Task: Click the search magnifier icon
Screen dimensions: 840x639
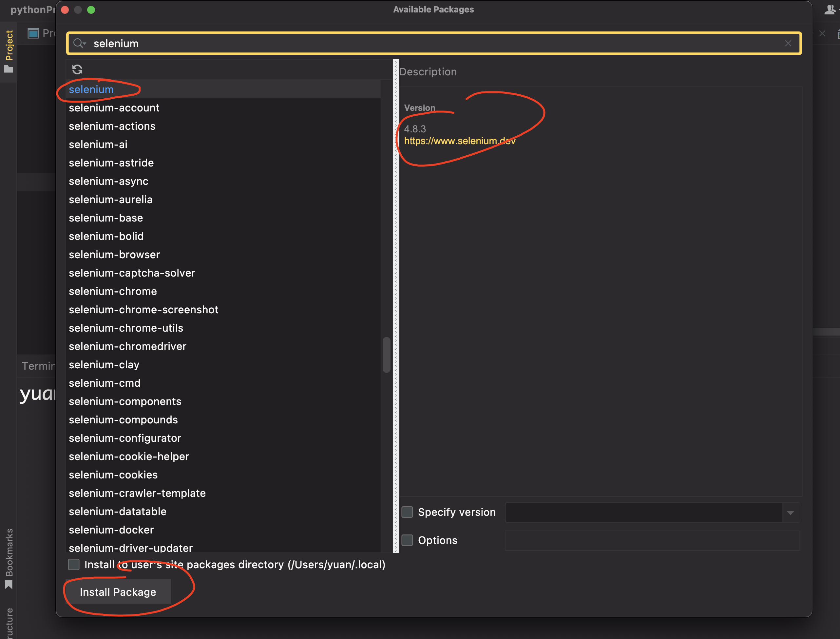Action: point(79,43)
